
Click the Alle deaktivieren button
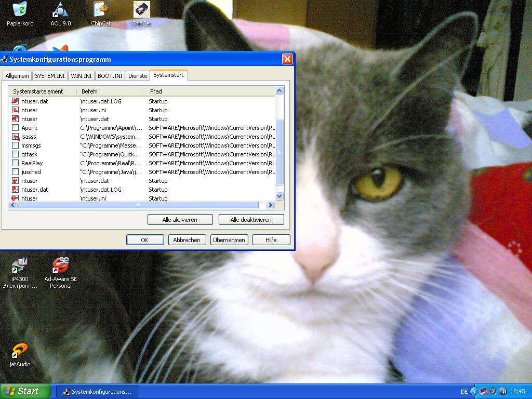pos(251,220)
